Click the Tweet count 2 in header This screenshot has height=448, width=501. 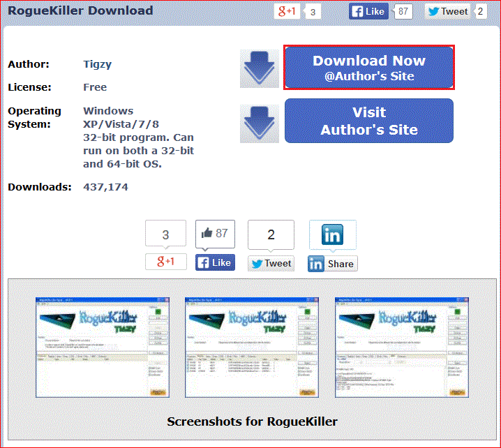pos(480,11)
